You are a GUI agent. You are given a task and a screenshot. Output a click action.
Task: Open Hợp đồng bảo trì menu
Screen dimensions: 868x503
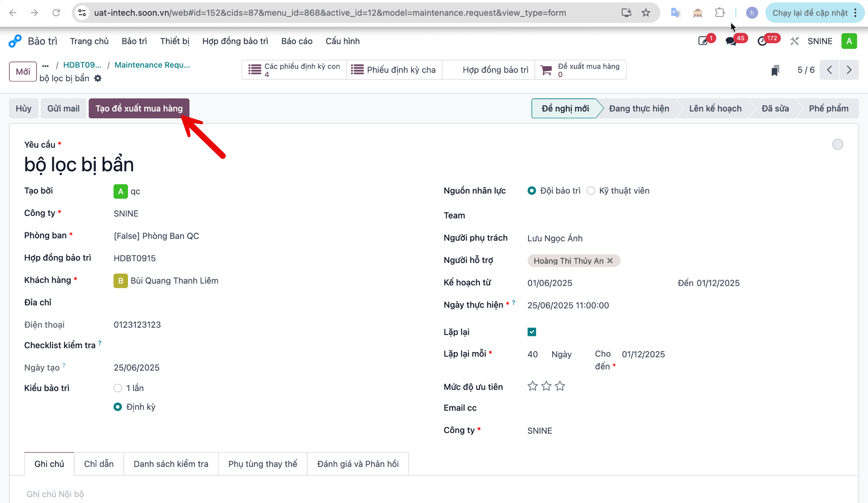pos(235,41)
